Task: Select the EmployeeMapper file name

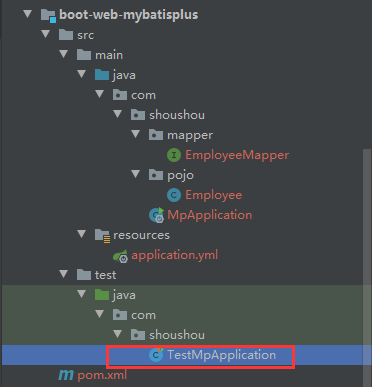Action: (237, 155)
